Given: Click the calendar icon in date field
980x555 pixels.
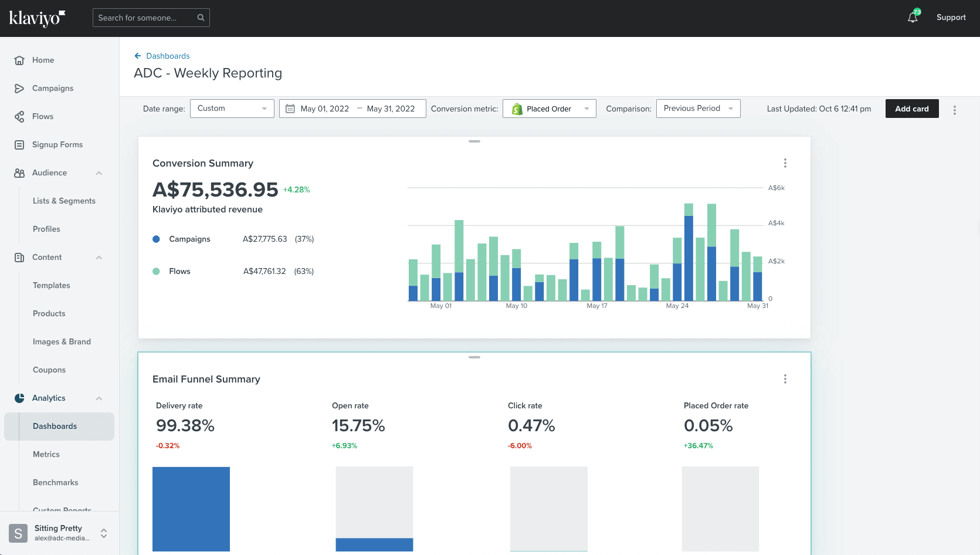Looking at the screenshot, I should click(290, 109).
